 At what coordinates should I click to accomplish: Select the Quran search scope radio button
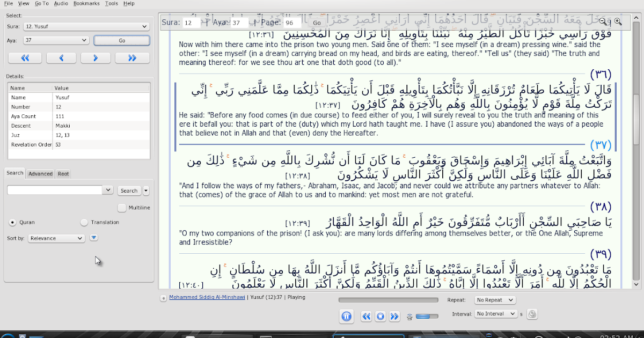click(12, 222)
